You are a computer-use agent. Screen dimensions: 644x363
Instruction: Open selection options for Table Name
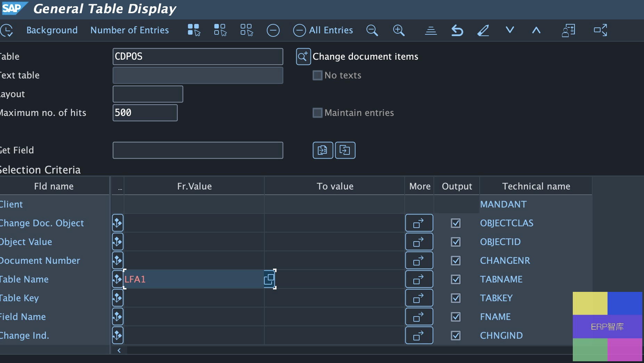118,279
